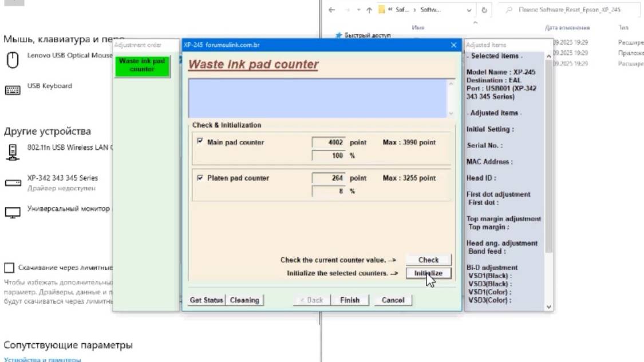644x362 pixels.
Task: Close the XP-245 adjustment dialog
Action: (453, 45)
